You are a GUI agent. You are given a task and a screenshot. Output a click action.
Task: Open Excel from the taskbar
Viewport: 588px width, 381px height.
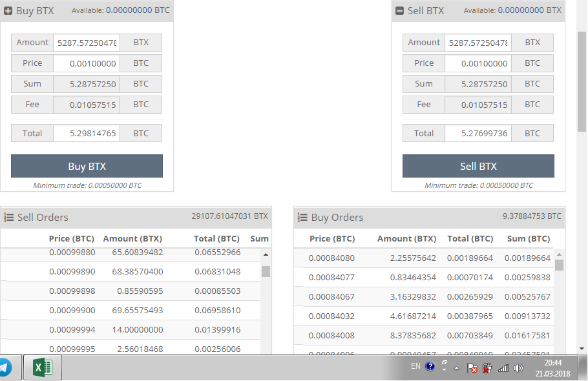pyautogui.click(x=43, y=367)
